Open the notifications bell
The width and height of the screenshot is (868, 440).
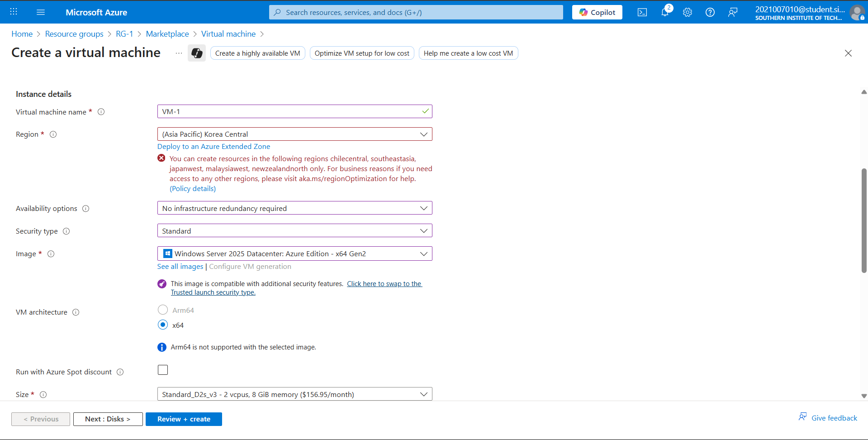(665, 12)
